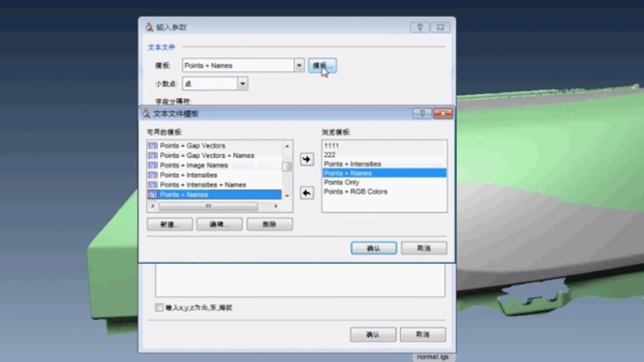Click the right arrow add-template button
Viewport: 644px width, 362px height.
(x=306, y=159)
